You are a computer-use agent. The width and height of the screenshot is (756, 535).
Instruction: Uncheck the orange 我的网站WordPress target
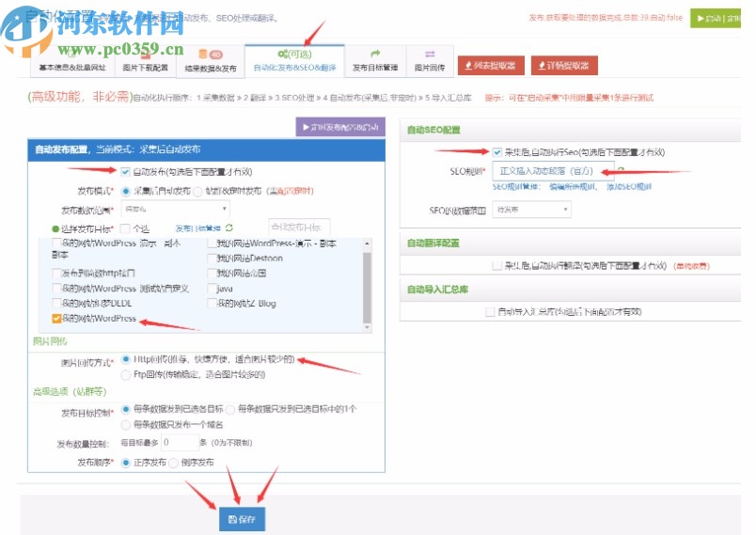click(55, 319)
